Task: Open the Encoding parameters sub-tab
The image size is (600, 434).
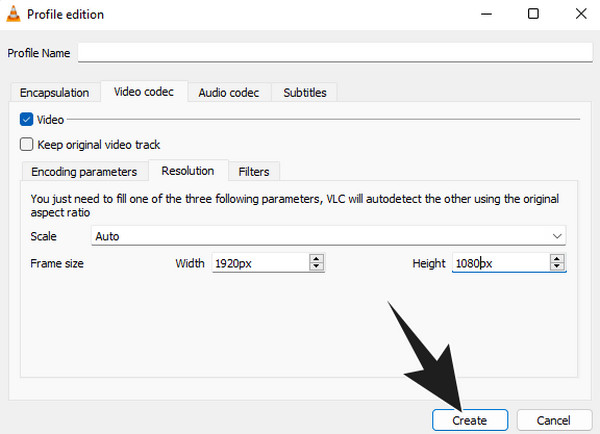Action: pos(84,172)
